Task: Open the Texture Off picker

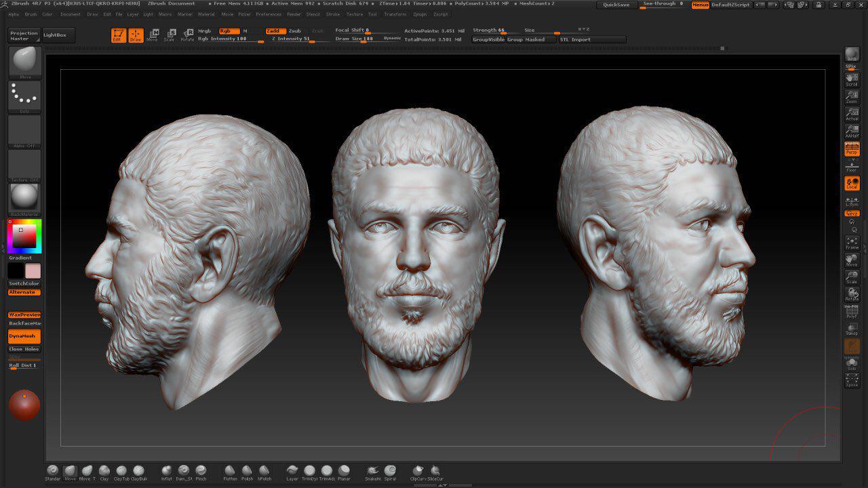Action: (24, 166)
